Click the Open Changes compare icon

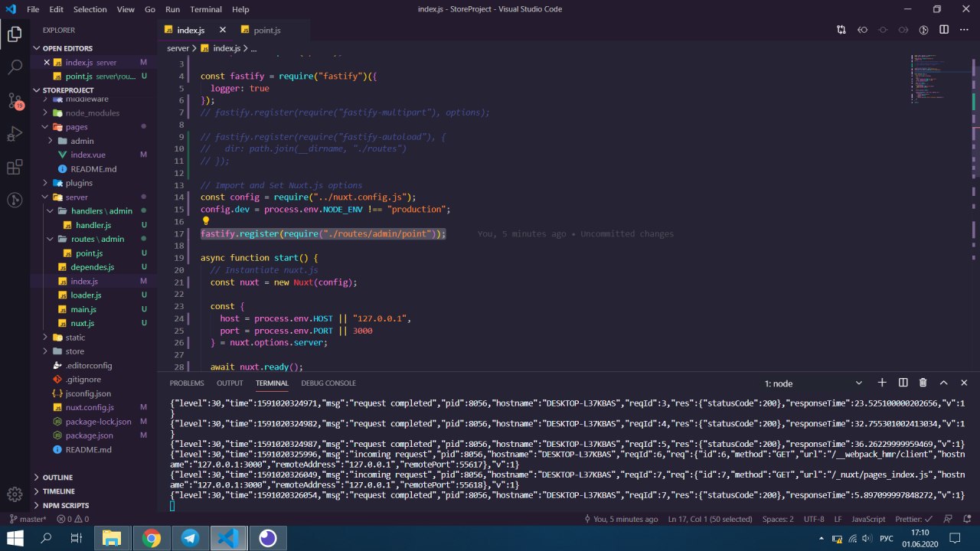[841, 30]
